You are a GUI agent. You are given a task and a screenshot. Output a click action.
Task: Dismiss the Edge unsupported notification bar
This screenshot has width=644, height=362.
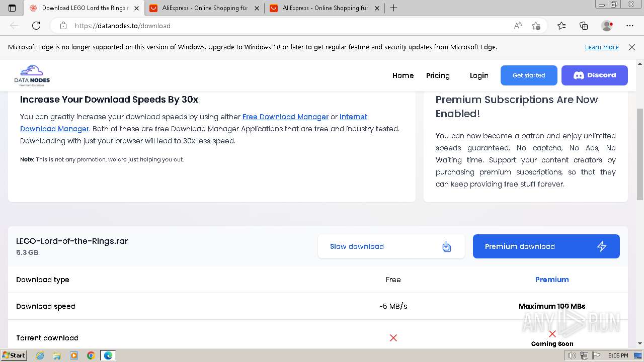point(632,47)
